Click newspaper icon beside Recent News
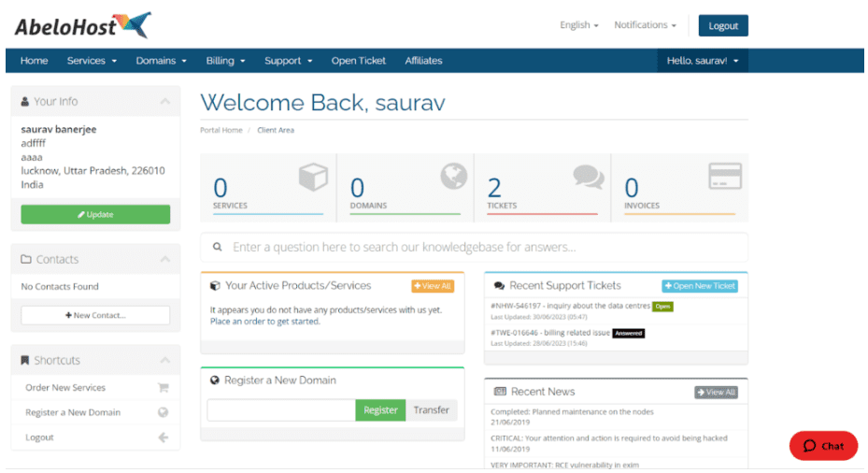 coord(500,392)
